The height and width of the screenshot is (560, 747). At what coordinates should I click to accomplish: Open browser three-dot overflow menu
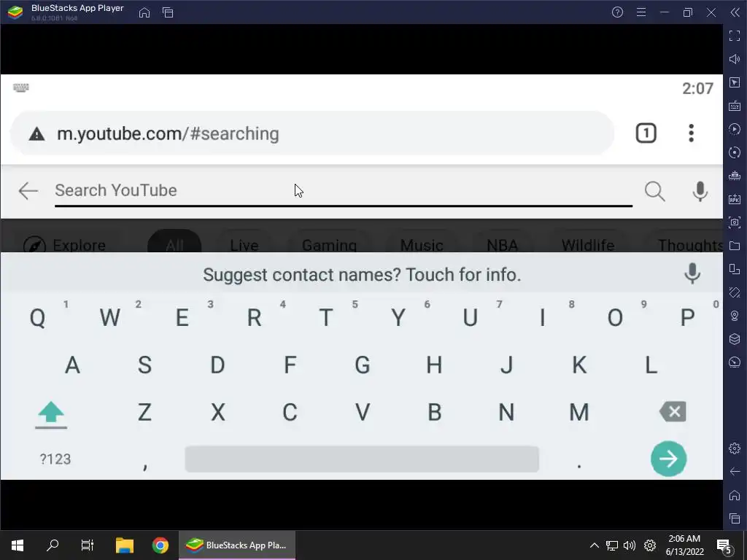pyautogui.click(x=691, y=133)
